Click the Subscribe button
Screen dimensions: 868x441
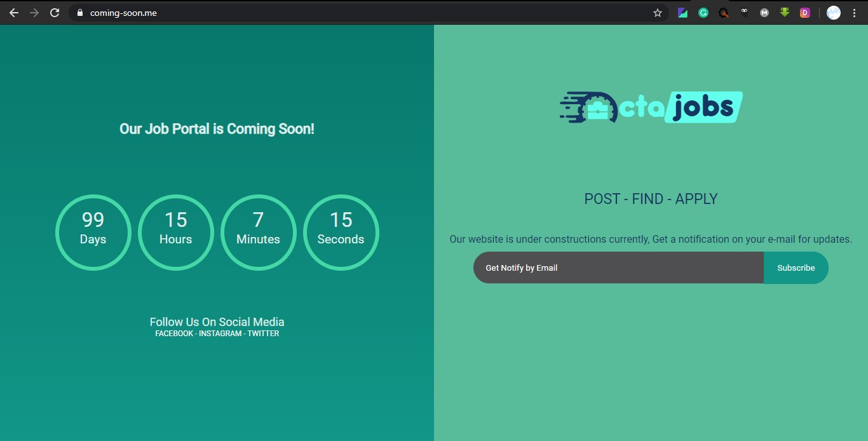(796, 268)
